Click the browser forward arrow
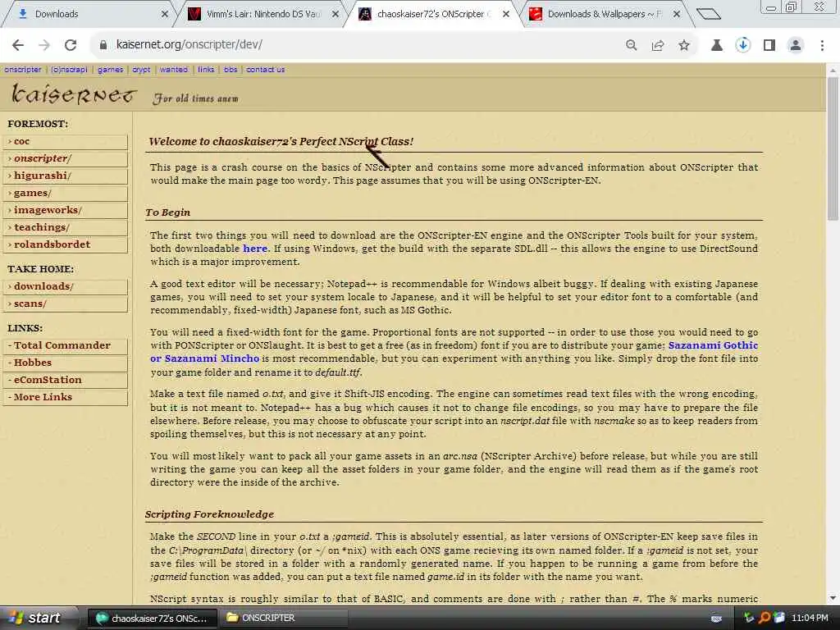840x630 pixels. point(44,45)
